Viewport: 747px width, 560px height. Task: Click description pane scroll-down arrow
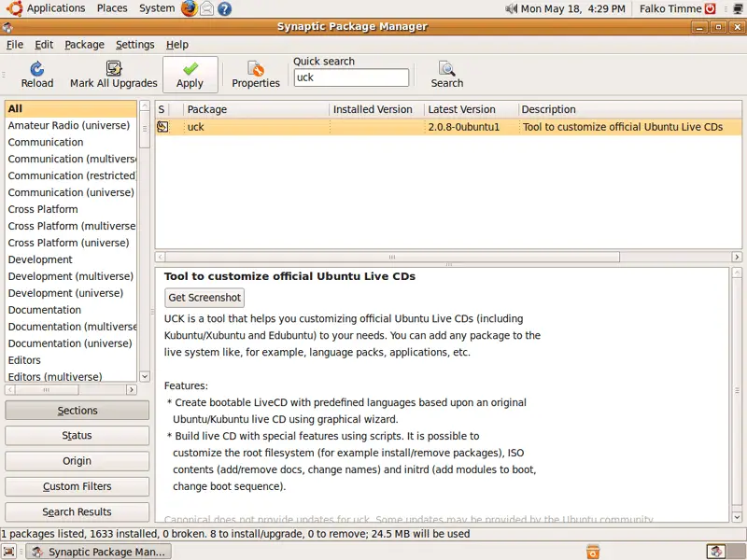click(x=737, y=517)
